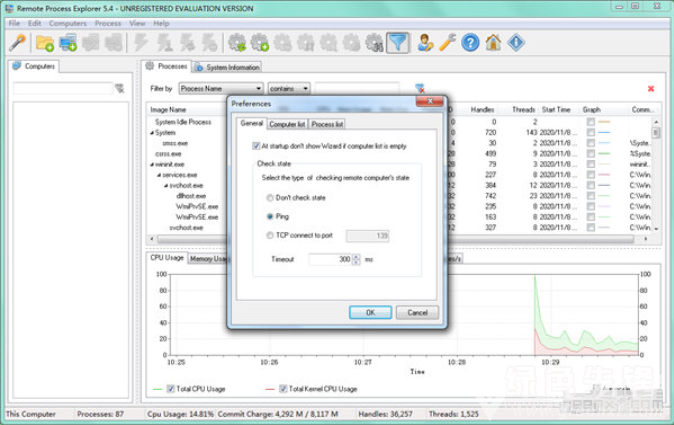The image size is (674, 425).
Task: Collapse the wininit.exe tree node
Action: pyautogui.click(x=152, y=165)
